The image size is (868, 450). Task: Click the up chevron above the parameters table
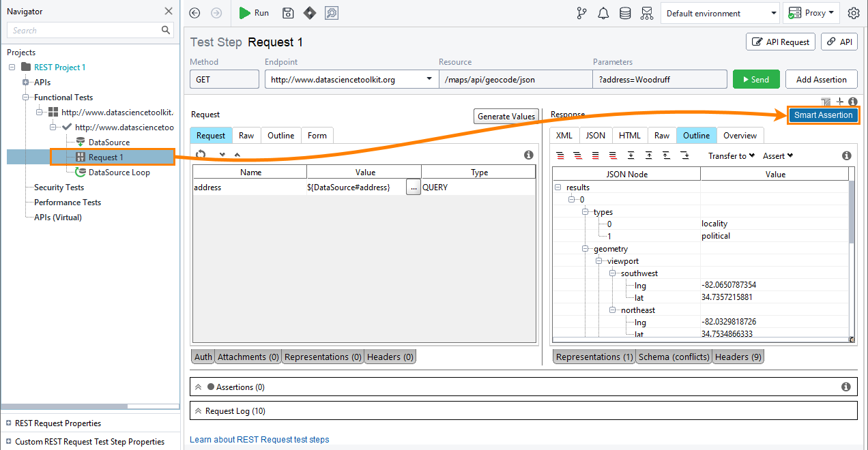click(x=237, y=155)
